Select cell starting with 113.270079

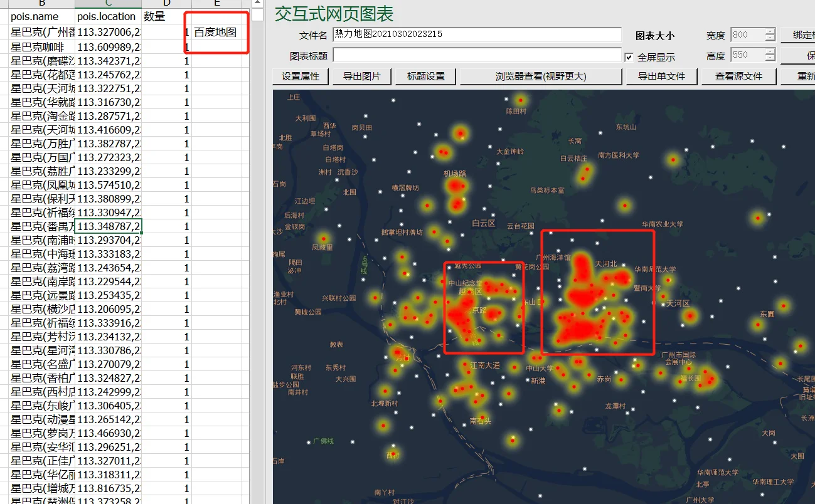pyautogui.click(x=108, y=364)
